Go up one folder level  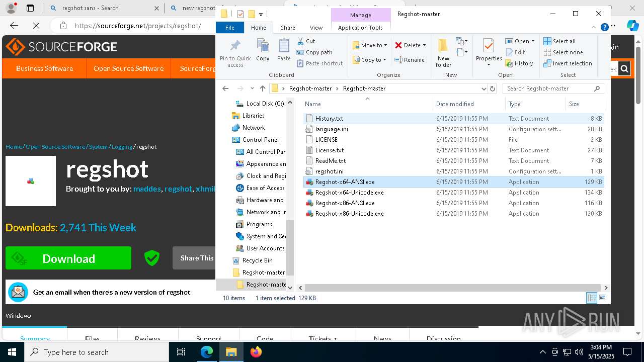[x=262, y=88]
